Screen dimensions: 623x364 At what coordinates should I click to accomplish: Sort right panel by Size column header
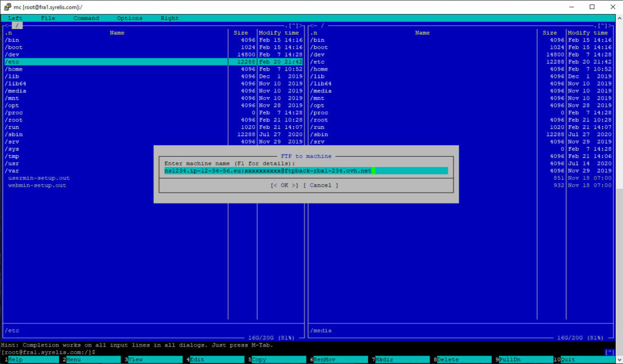point(549,33)
